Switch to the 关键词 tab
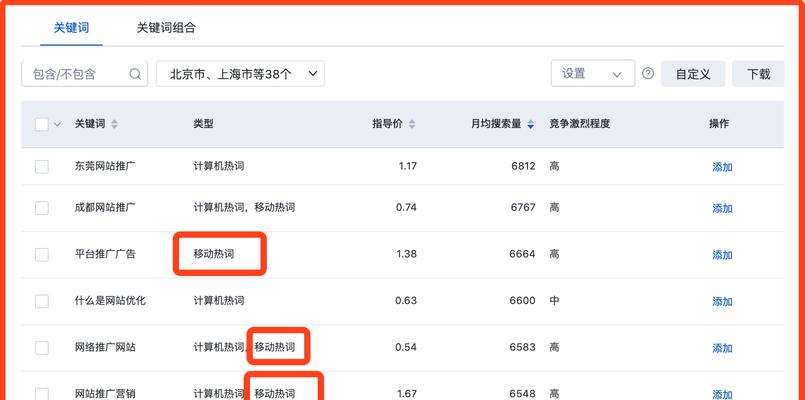Viewport: 805px width, 400px height. (71, 28)
